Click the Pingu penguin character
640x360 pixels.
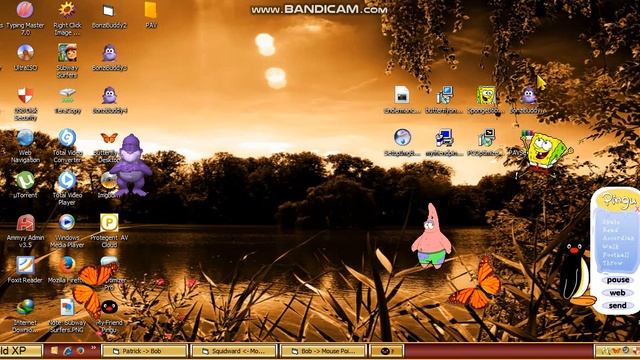[575, 273]
